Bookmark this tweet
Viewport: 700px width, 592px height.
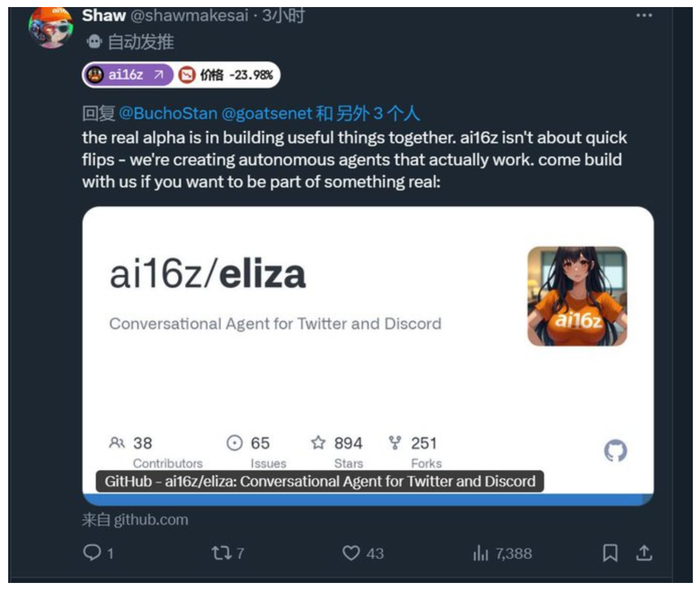[610, 552]
